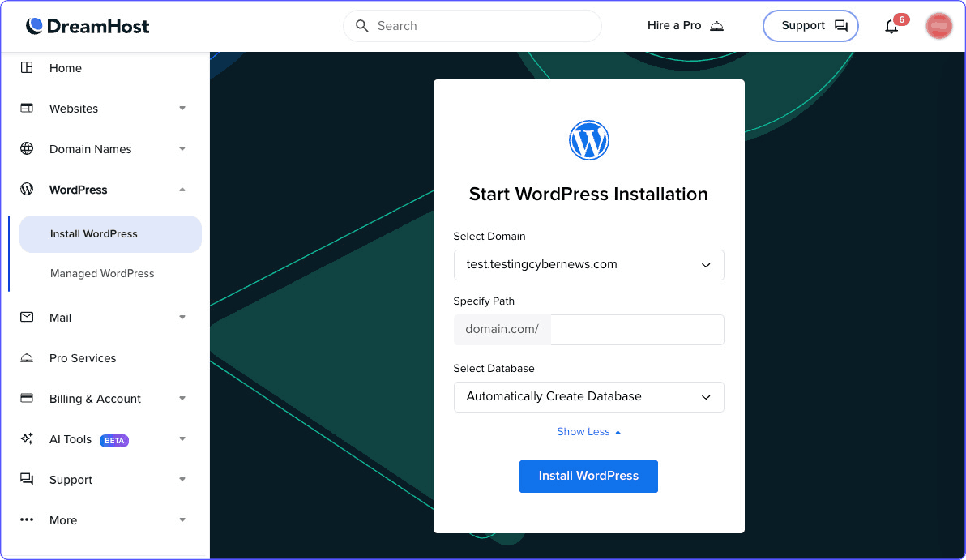Viewport: 966px width, 560px height.
Task: Click the Start WordPress Installation heading
Action: pos(588,194)
